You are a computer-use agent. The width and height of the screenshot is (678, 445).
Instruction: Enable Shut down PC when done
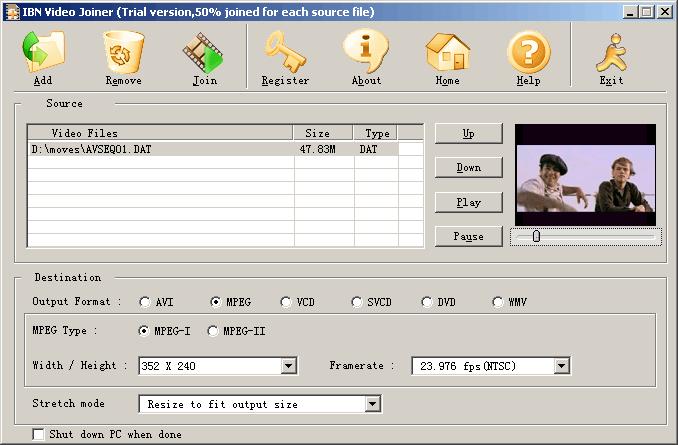pos(38,434)
